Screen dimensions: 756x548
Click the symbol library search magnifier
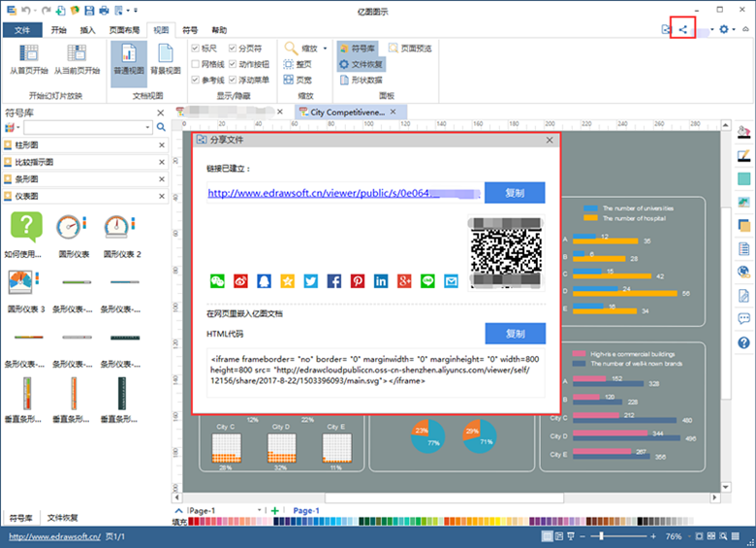click(162, 128)
